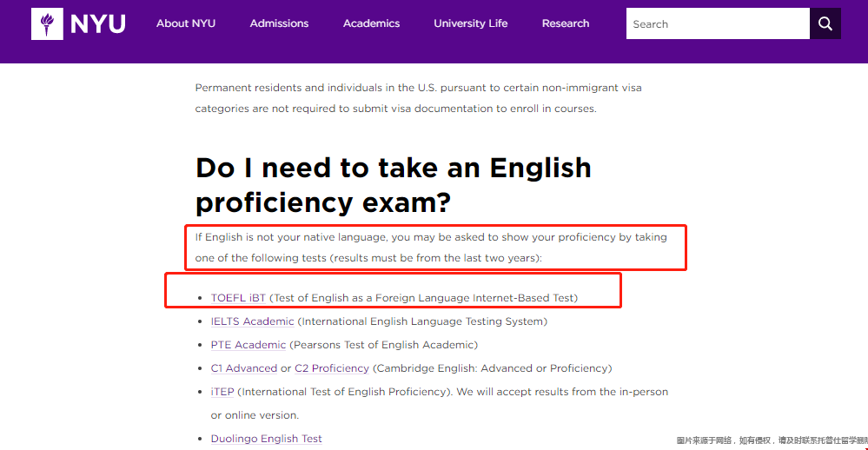Open the PTE Academic link

pos(248,345)
